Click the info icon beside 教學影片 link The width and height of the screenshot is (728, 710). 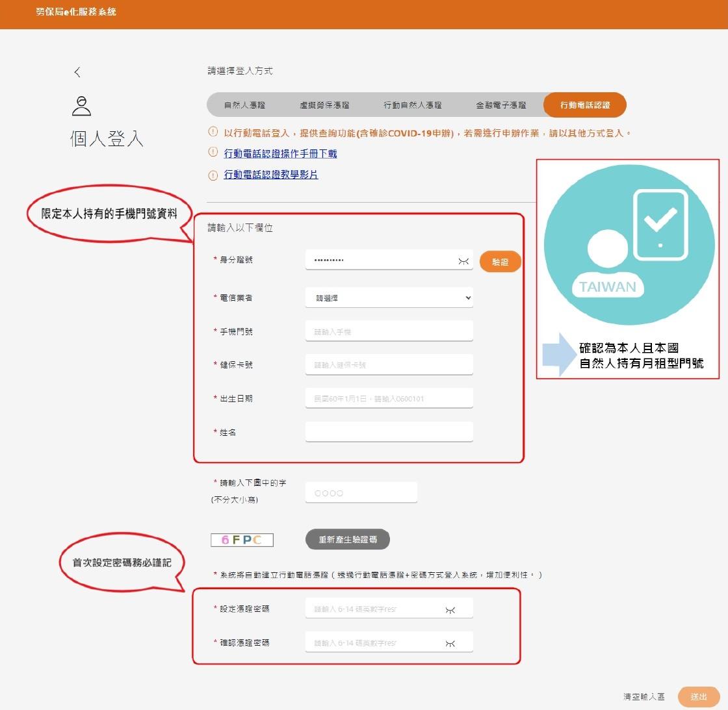coord(213,175)
